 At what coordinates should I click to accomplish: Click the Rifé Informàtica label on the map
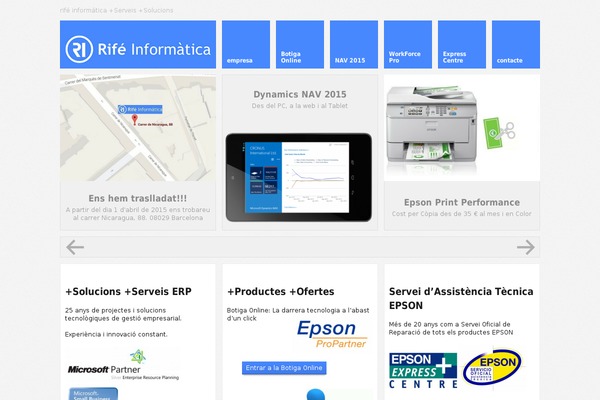point(140,109)
